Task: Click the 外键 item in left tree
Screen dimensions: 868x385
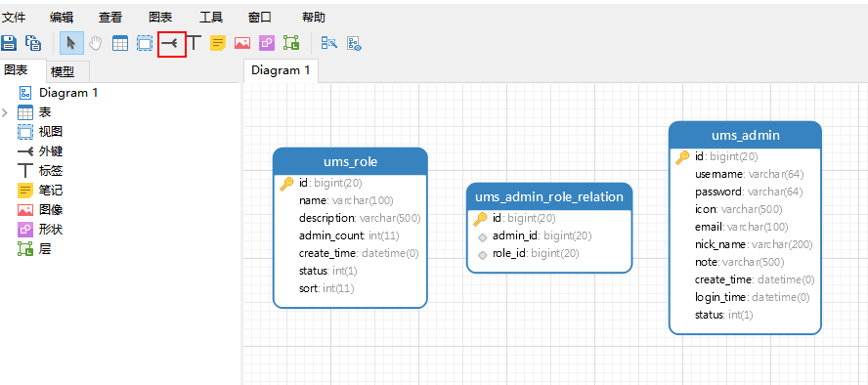Action: pyautogui.click(x=51, y=151)
